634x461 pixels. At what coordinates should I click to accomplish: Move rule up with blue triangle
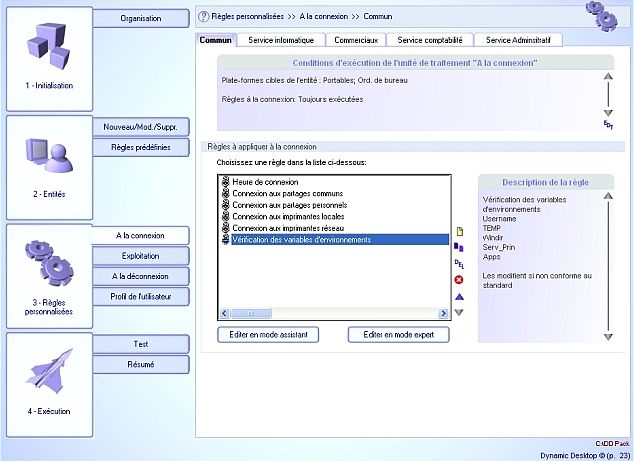coord(459,297)
